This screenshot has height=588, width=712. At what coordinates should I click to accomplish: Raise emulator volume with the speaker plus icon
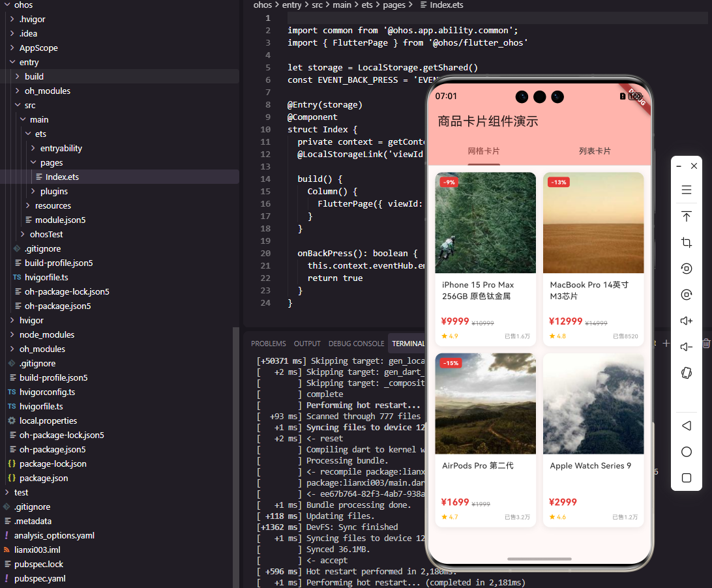(686, 321)
